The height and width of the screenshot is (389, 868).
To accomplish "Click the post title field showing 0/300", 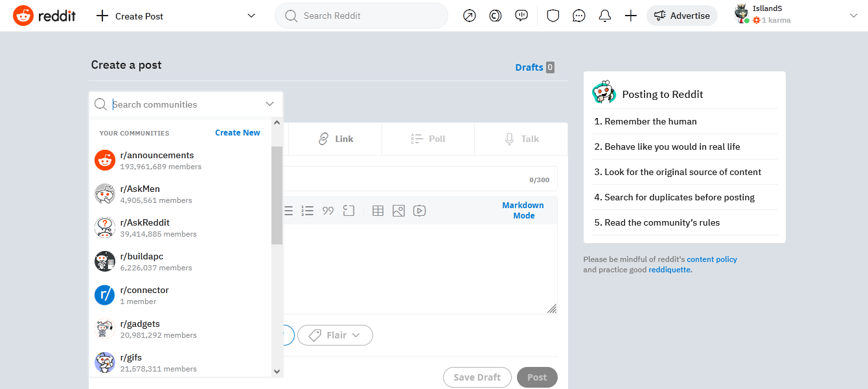I will point(420,179).
